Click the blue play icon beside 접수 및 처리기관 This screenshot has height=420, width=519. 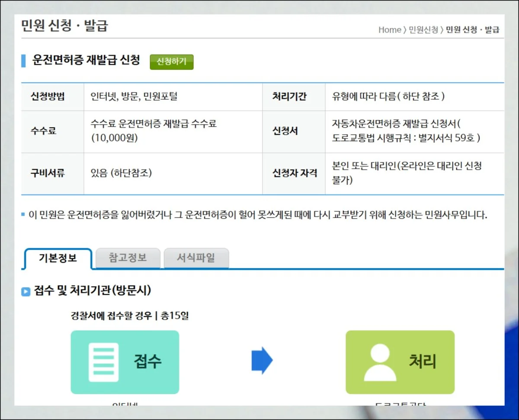click(26, 292)
